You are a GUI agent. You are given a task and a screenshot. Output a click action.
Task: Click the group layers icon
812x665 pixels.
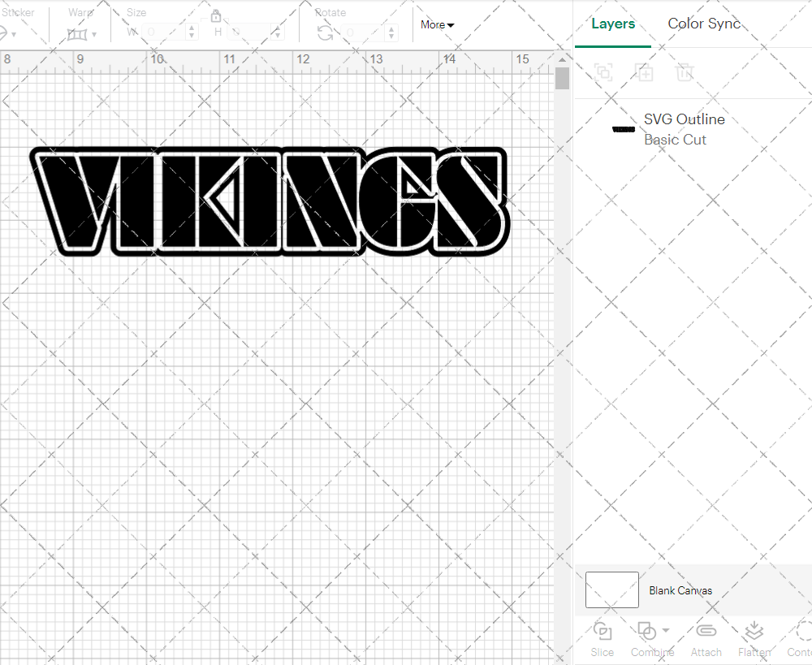click(x=603, y=72)
